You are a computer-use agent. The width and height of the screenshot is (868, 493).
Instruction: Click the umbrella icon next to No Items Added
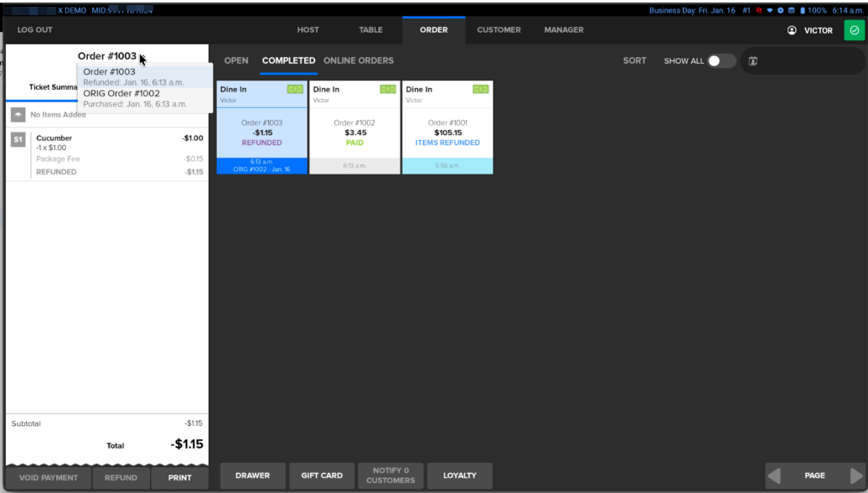click(x=17, y=115)
